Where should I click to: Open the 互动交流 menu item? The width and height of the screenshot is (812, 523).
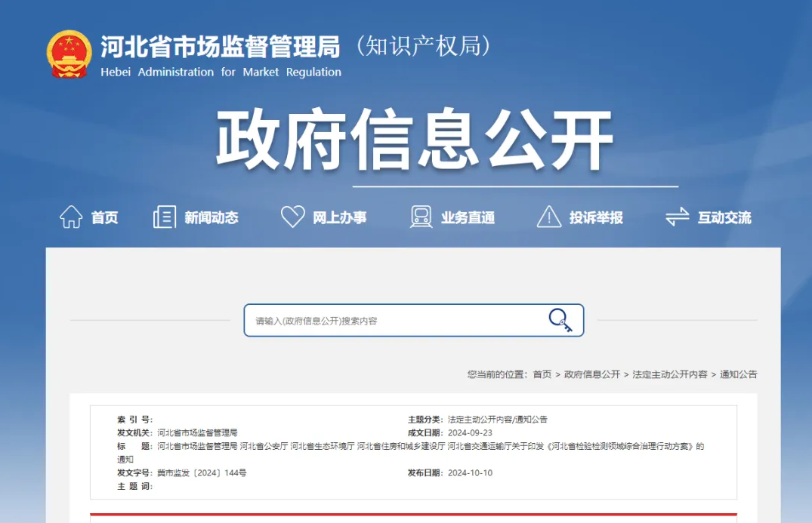click(724, 218)
